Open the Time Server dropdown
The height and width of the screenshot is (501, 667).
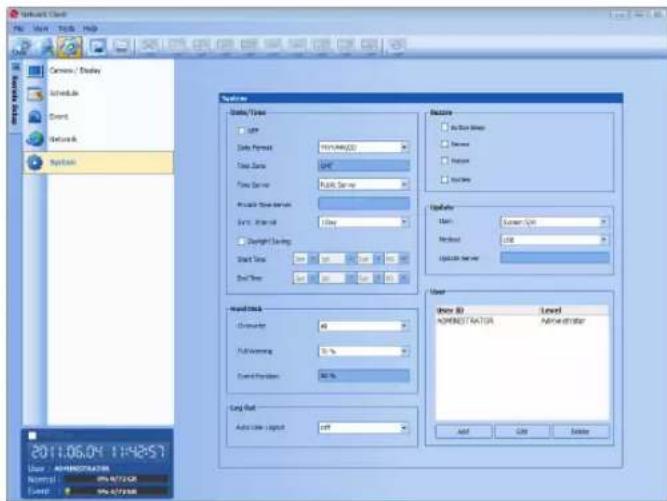[x=364, y=185]
